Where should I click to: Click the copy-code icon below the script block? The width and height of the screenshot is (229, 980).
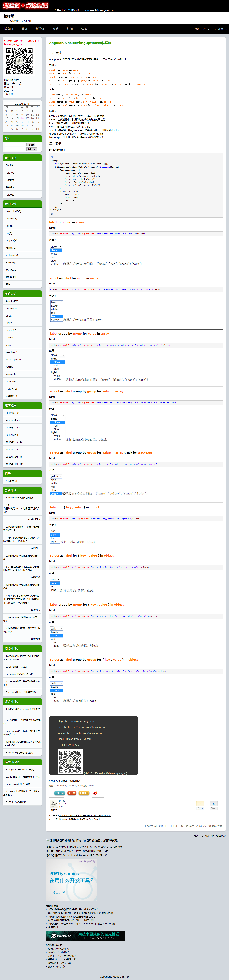(52, 214)
